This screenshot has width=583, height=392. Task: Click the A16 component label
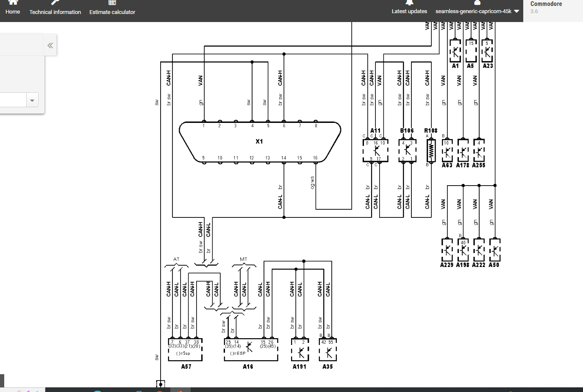coord(248,367)
